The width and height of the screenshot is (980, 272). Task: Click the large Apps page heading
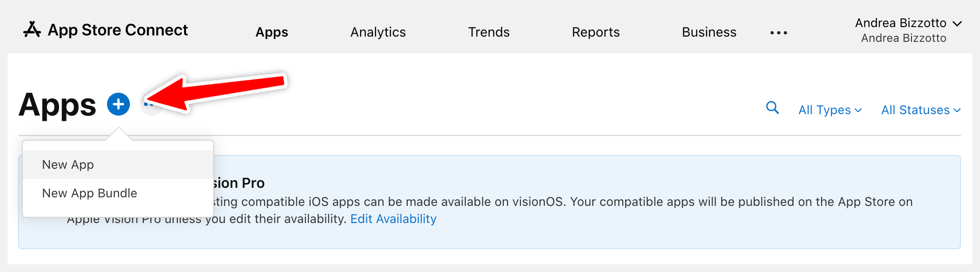coord(57,105)
